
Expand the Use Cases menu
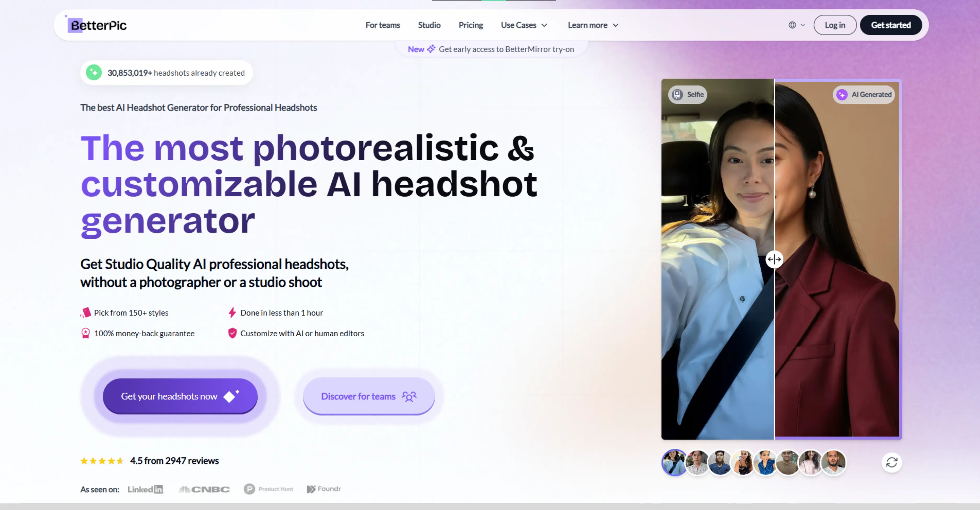[x=524, y=25]
